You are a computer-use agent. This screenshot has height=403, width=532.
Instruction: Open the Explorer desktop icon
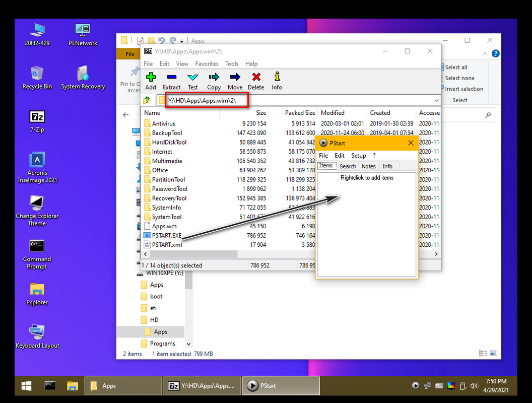[x=37, y=294]
